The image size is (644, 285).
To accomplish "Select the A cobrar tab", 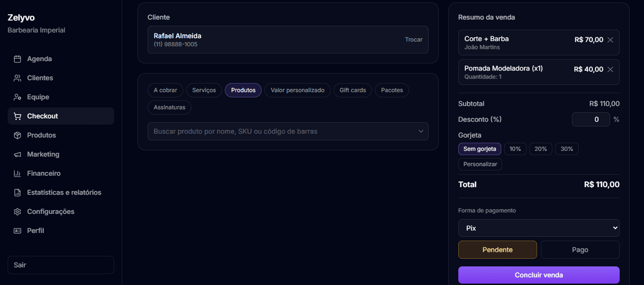I will [x=165, y=90].
